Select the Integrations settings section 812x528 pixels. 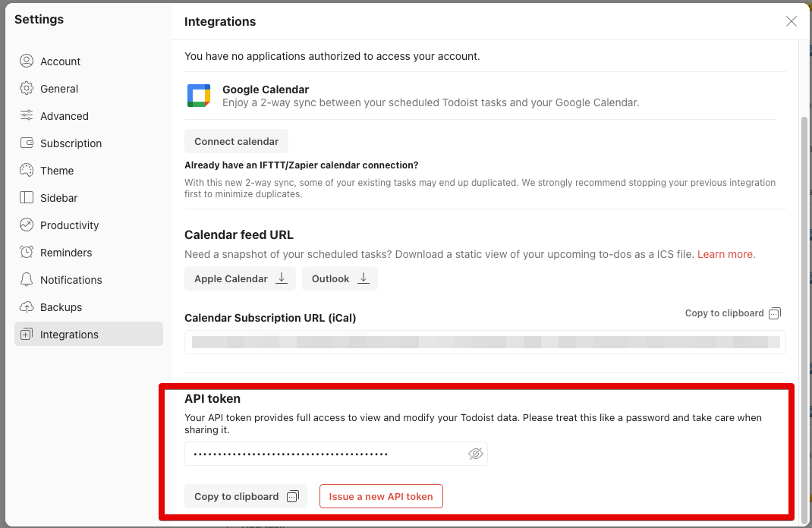[69, 335]
